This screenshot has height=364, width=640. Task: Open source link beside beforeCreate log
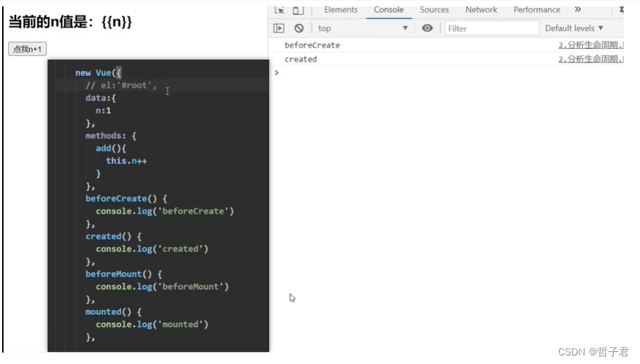click(x=590, y=45)
